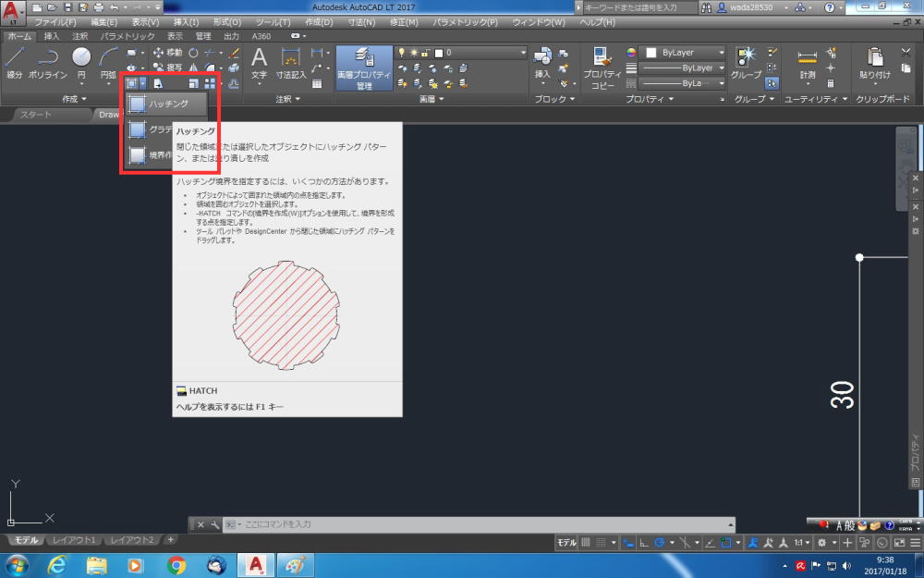Select the Rotate tool icon
The image size is (924, 578).
[x=193, y=53]
